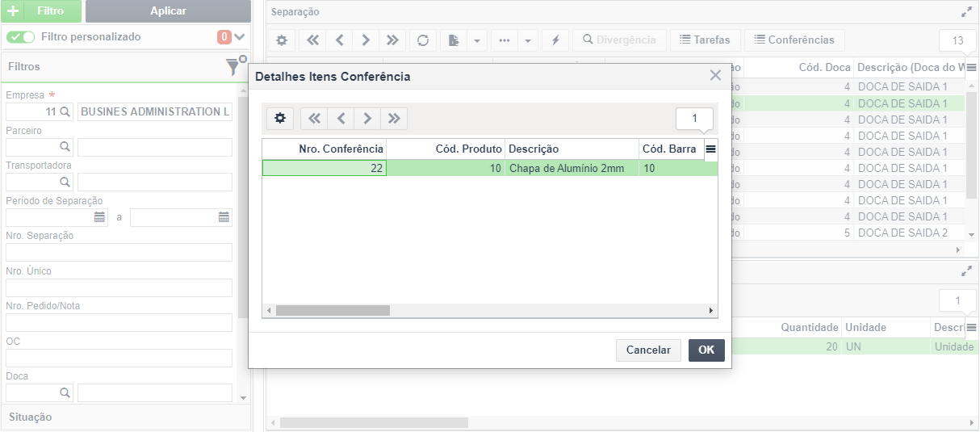Add a filter with Filtro button
The width and height of the screenshot is (980, 432).
(x=40, y=11)
